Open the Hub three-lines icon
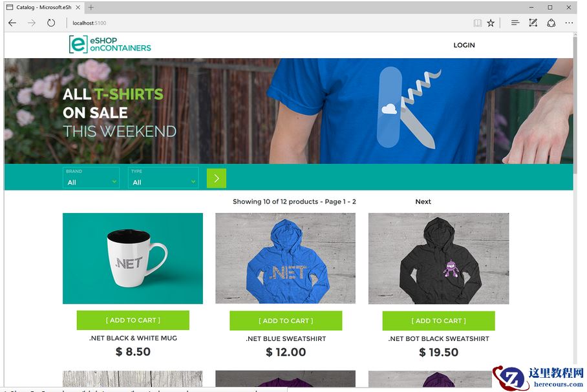587x392 pixels. (x=515, y=23)
